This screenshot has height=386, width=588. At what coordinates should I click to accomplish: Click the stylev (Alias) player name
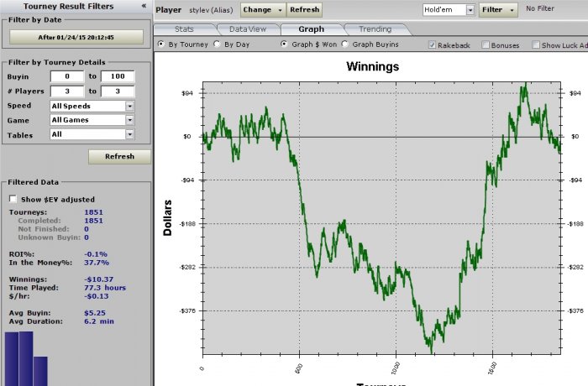point(211,10)
